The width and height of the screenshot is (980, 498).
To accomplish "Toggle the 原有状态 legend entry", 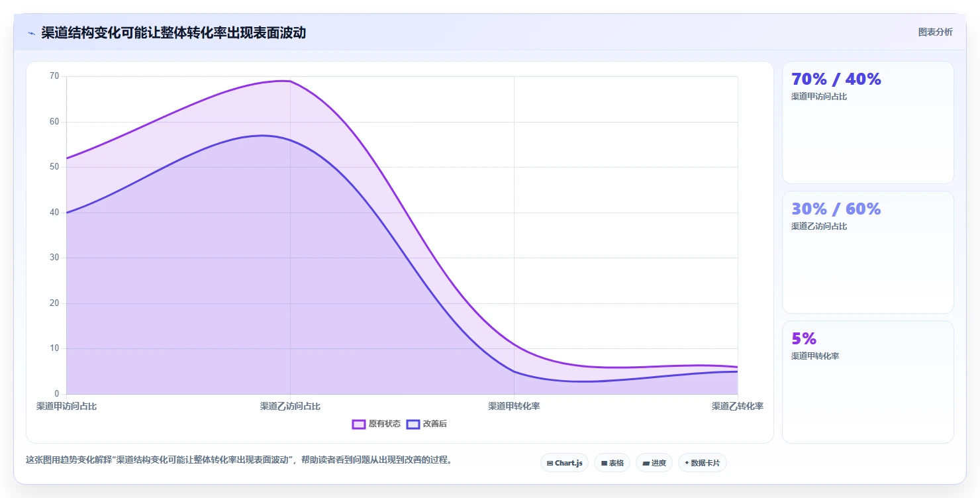I will point(376,424).
